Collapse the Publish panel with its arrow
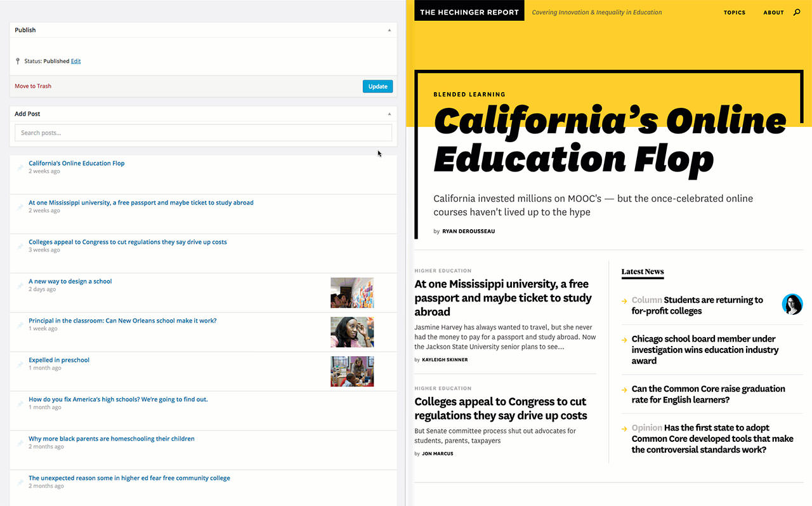The height and width of the screenshot is (506, 812). pyautogui.click(x=390, y=30)
